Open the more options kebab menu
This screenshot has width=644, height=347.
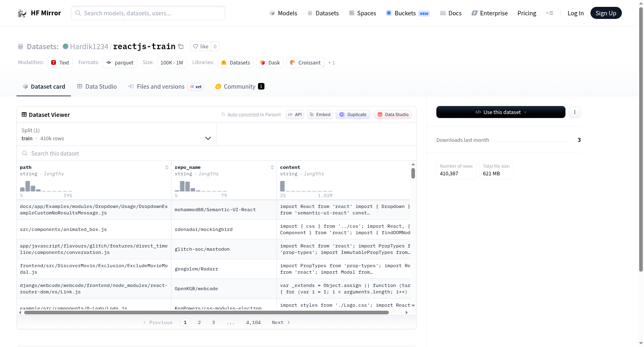575,112
